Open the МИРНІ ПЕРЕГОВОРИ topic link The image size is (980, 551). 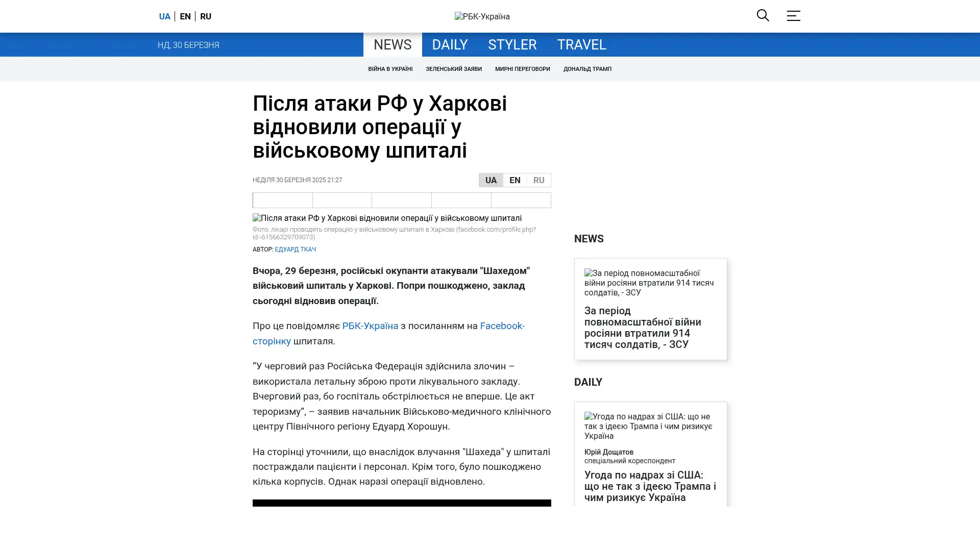522,69
